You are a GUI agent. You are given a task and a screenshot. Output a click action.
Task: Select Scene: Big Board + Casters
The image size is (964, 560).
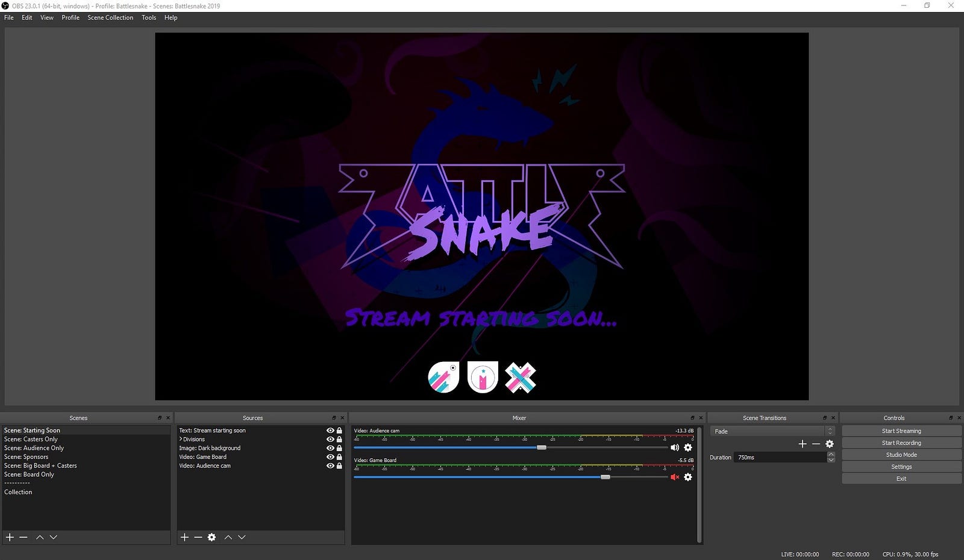pyautogui.click(x=86, y=465)
